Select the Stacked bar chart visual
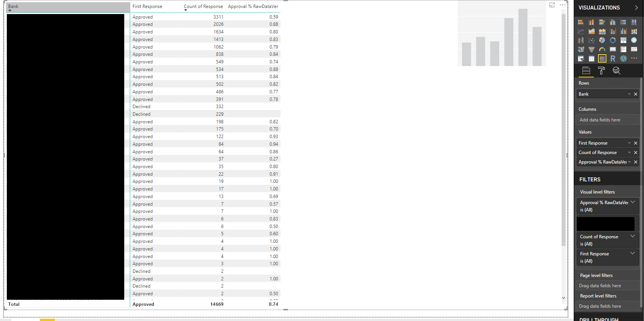The image size is (644, 321). 581,22
